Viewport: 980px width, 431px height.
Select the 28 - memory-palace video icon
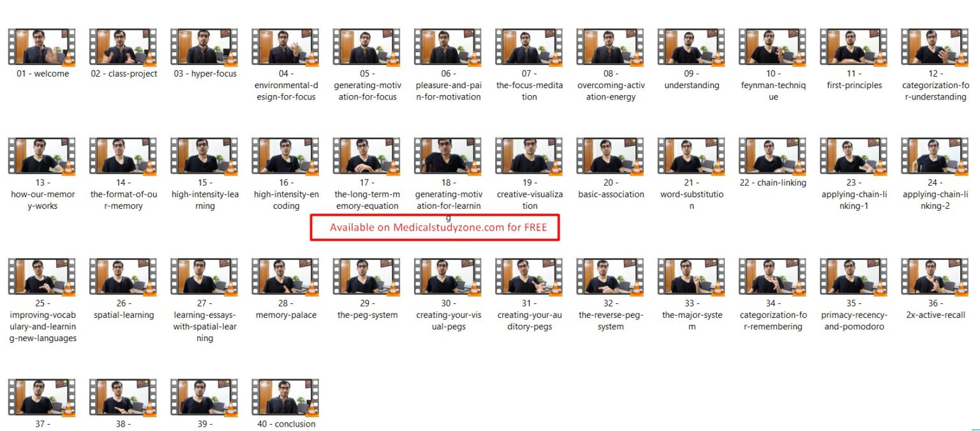[285, 277]
